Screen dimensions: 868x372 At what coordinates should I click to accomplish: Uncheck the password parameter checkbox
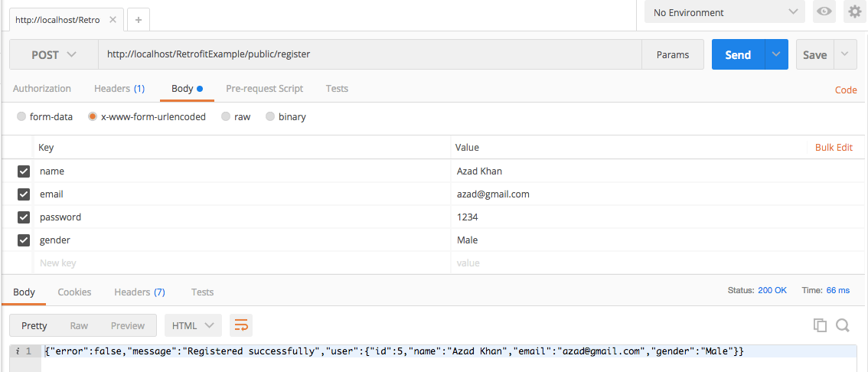pyautogui.click(x=24, y=217)
